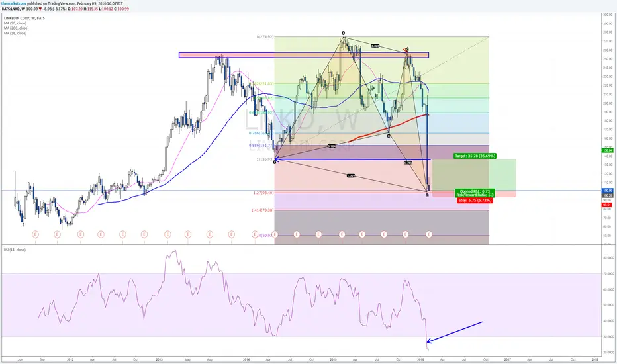Select the MA (200, close) indicator label
Image resolution: width=617 pixels, height=364 pixels.
(16, 28)
